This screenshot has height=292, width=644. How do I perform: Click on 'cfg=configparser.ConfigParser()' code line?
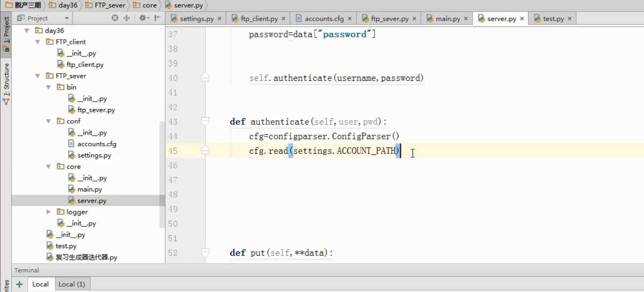point(324,136)
